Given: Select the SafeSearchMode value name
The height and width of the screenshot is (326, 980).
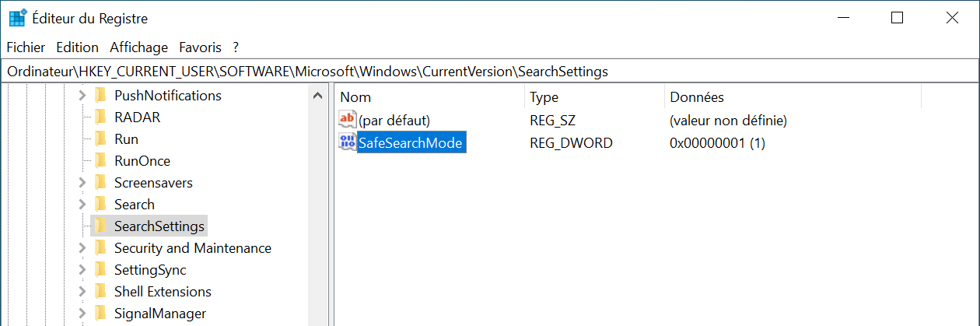Looking at the screenshot, I should 411,143.
